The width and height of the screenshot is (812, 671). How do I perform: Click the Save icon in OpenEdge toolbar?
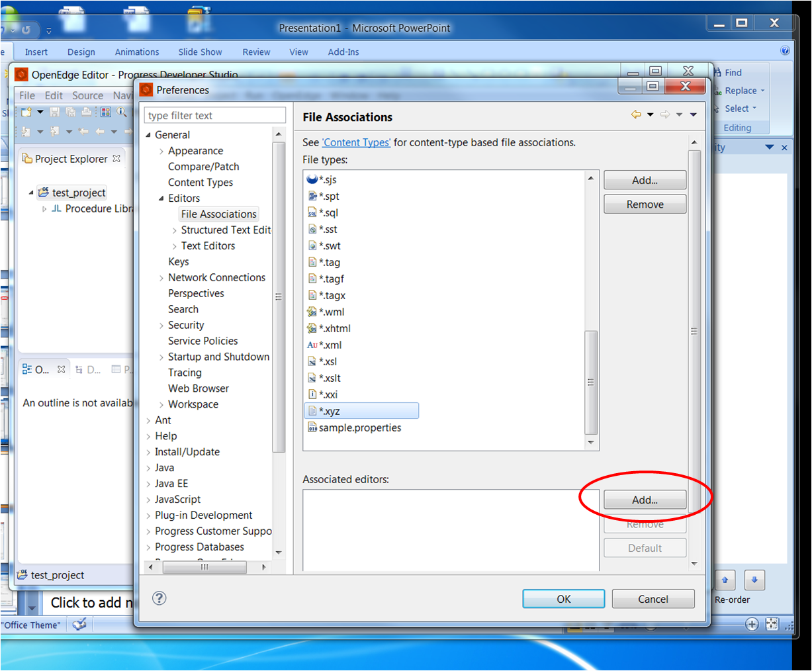click(55, 112)
